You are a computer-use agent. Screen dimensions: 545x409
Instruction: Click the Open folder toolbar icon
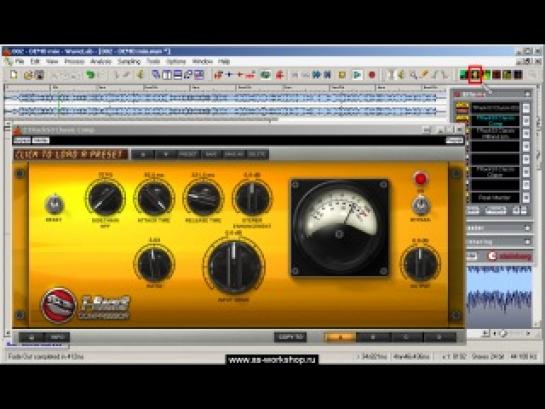pos(28,75)
